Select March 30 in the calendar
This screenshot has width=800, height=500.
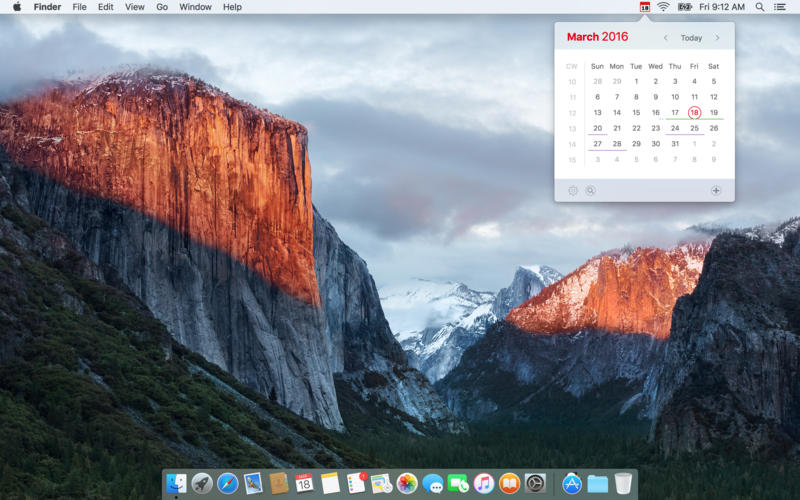656,144
